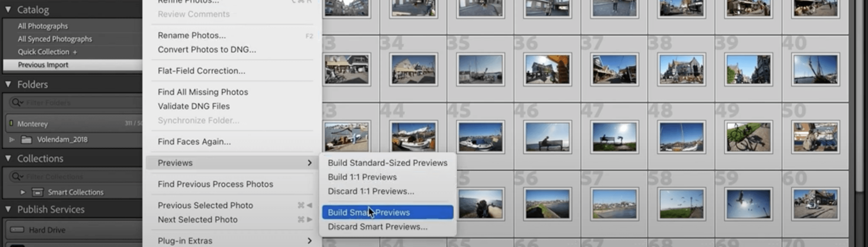868x247 pixels.
Task: Select bench silhouette thumbnail in cell 46
Action: tap(547, 137)
